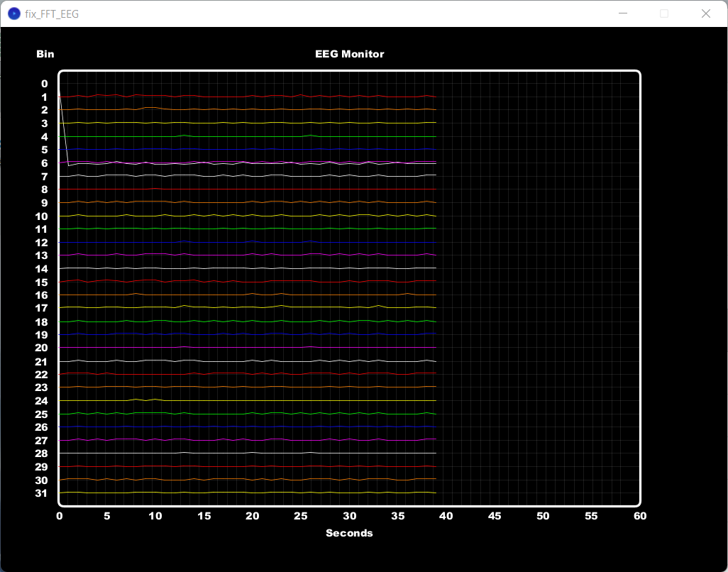Minimize the fix_FFT_EEG window

coord(623,13)
